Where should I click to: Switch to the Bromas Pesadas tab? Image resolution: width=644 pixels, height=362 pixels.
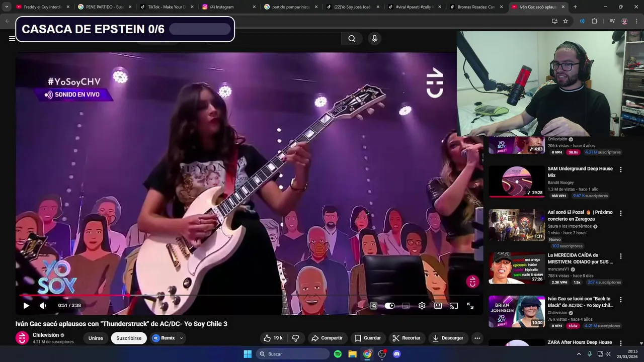476,7
